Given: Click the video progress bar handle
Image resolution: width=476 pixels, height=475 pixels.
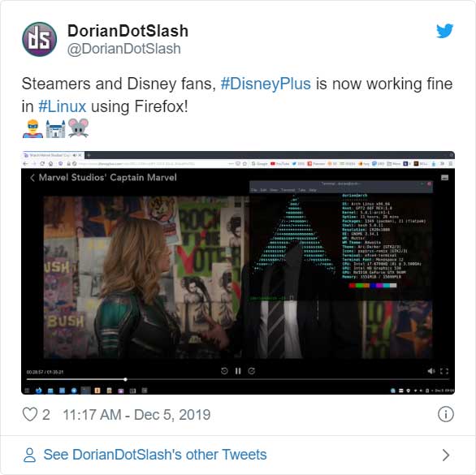Looking at the screenshot, I should tap(125, 379).
